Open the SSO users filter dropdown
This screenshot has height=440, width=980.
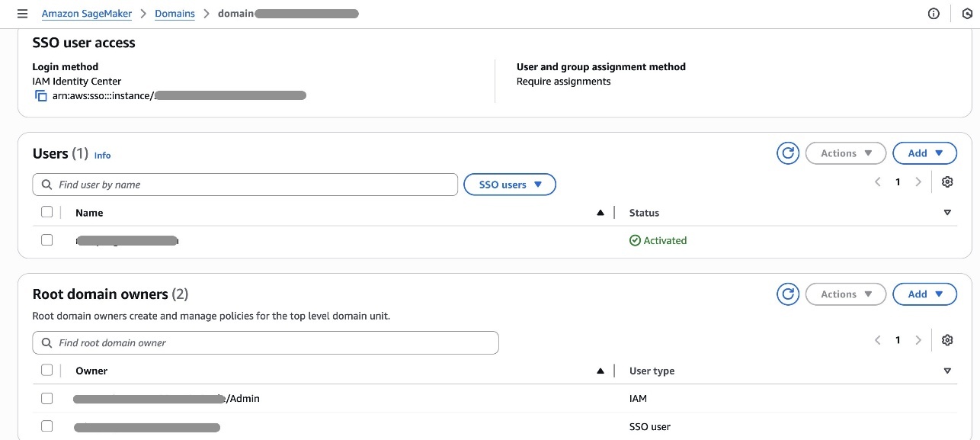click(x=510, y=185)
